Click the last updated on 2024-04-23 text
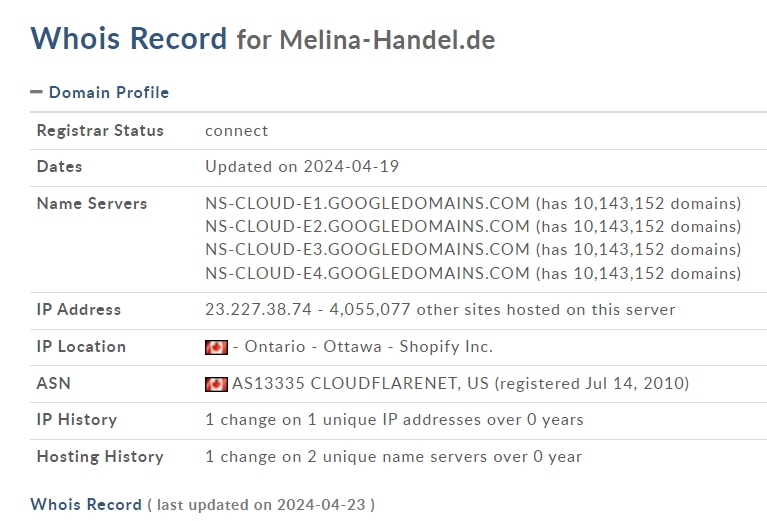The width and height of the screenshot is (767, 521). 261,505
